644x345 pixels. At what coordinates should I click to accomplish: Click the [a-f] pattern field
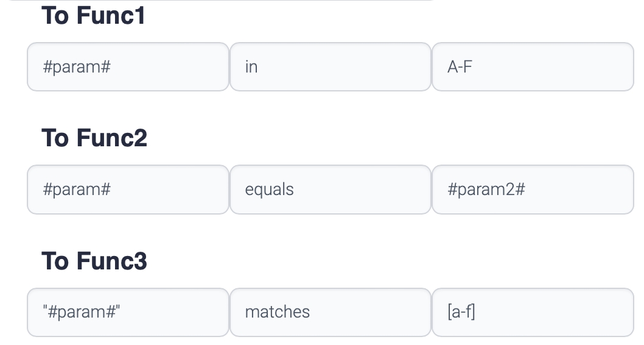[x=532, y=312]
